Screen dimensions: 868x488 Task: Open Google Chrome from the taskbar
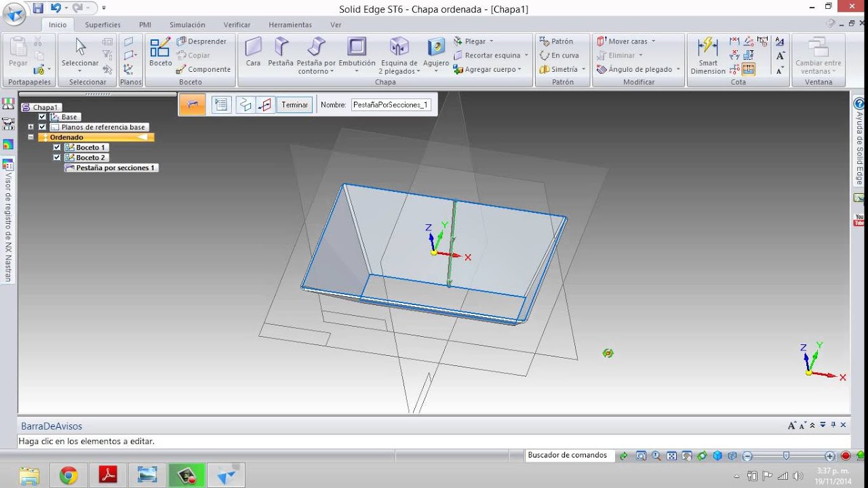(x=68, y=476)
